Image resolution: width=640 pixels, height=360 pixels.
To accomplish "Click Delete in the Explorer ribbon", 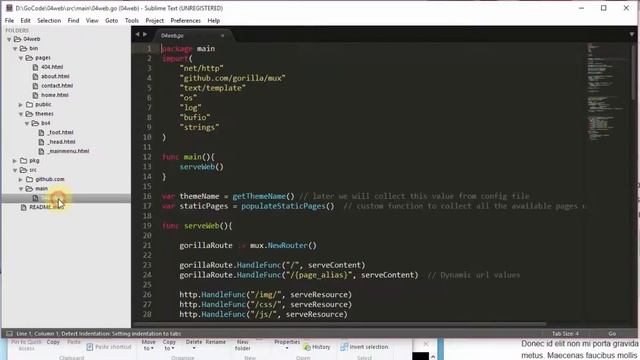I will (x=194, y=344).
